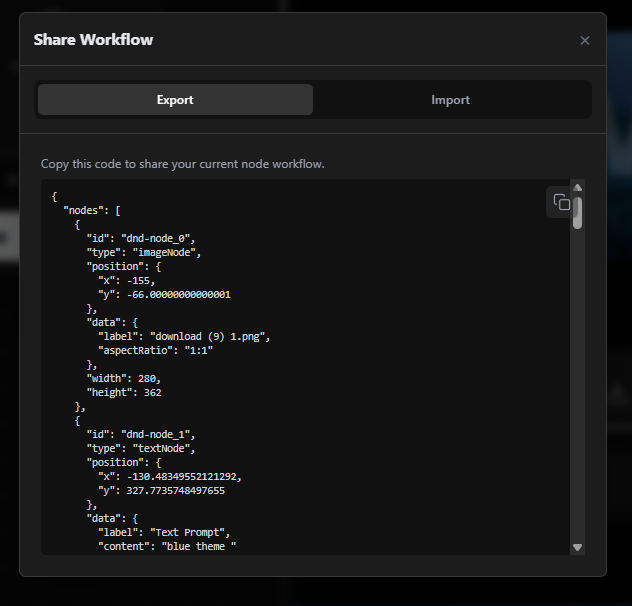Click the "nodes": [ line in the code
This screenshot has height=606, width=632.
[92, 210]
